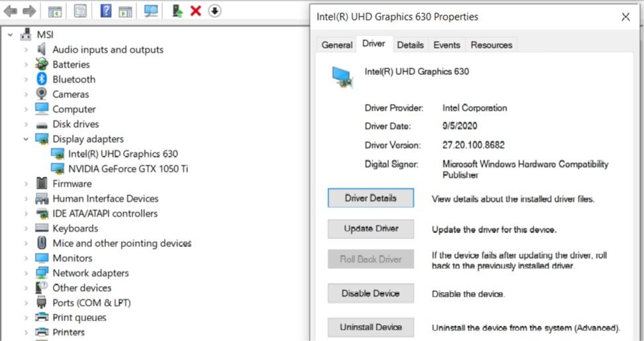Click the Back arrow in toolbar
The width and height of the screenshot is (644, 341).
11,11
